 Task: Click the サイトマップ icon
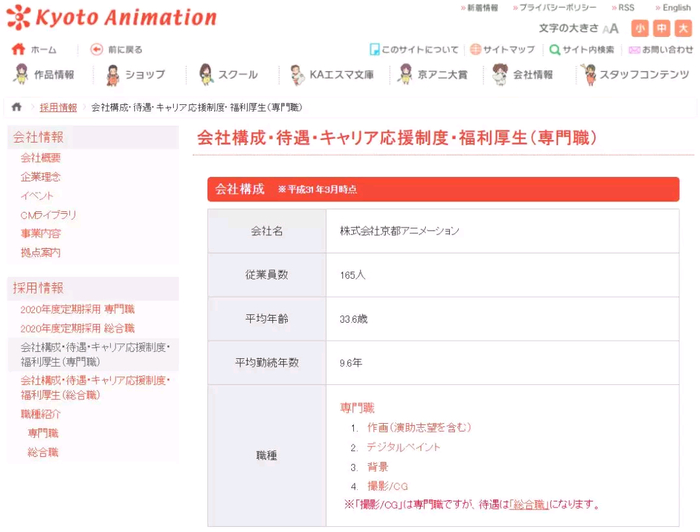tap(474, 49)
